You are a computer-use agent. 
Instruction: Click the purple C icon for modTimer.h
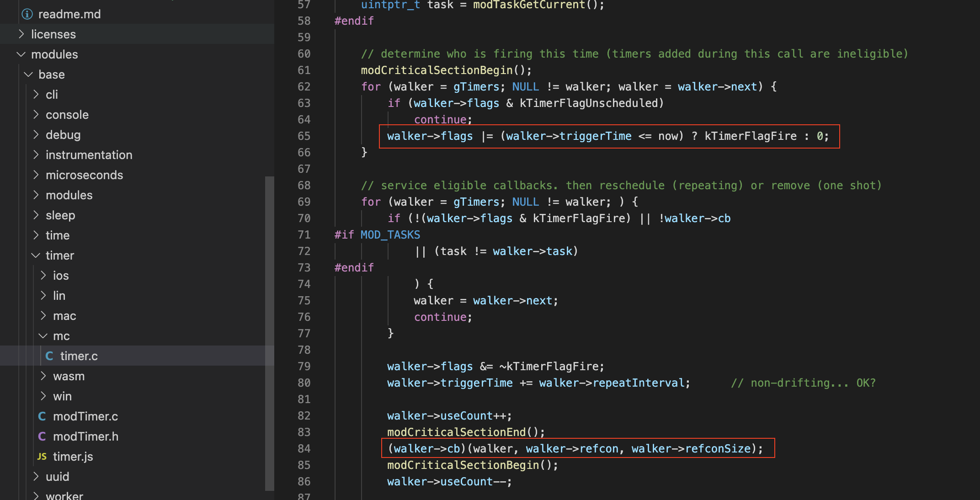(x=42, y=436)
